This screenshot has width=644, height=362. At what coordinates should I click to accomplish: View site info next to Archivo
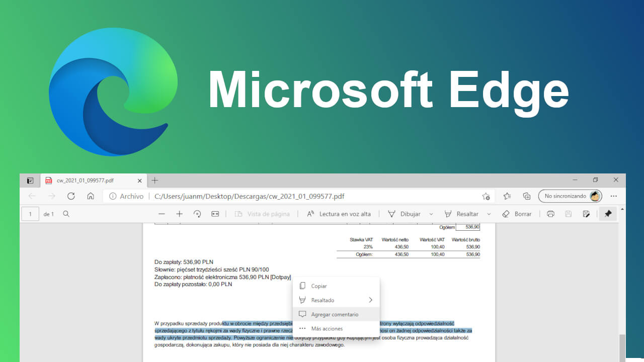click(x=113, y=196)
